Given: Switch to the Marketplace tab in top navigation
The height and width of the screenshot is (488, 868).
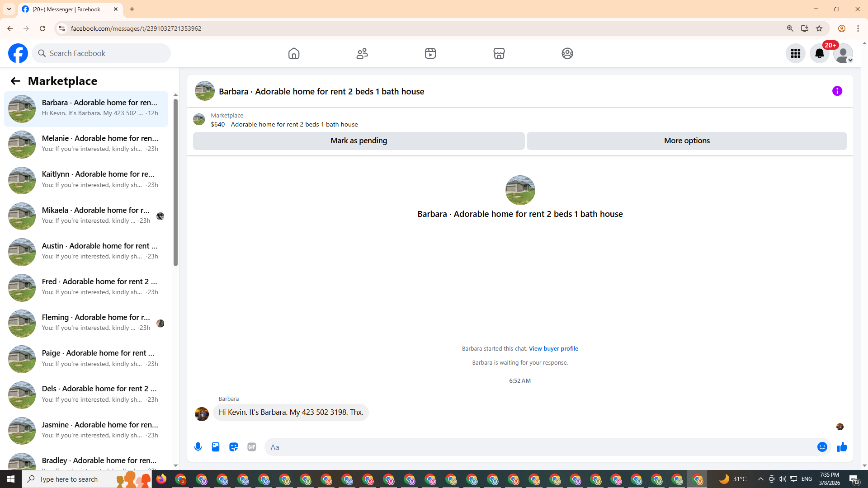Looking at the screenshot, I should (x=499, y=53).
